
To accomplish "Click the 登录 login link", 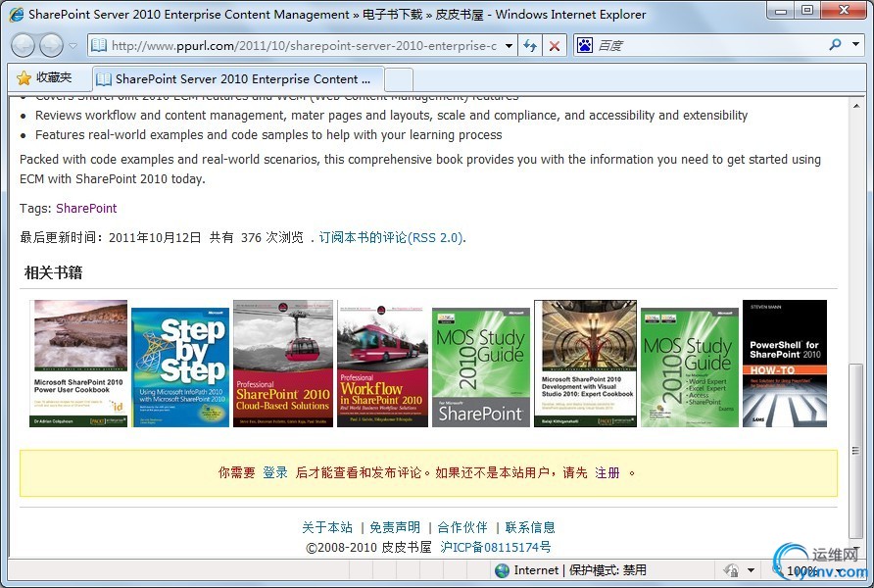I will pyautogui.click(x=275, y=473).
